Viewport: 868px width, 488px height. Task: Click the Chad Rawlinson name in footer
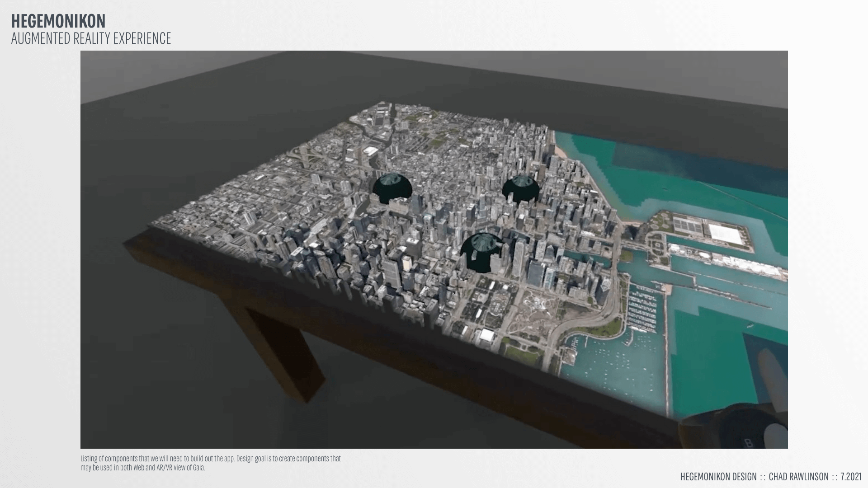[798, 477]
